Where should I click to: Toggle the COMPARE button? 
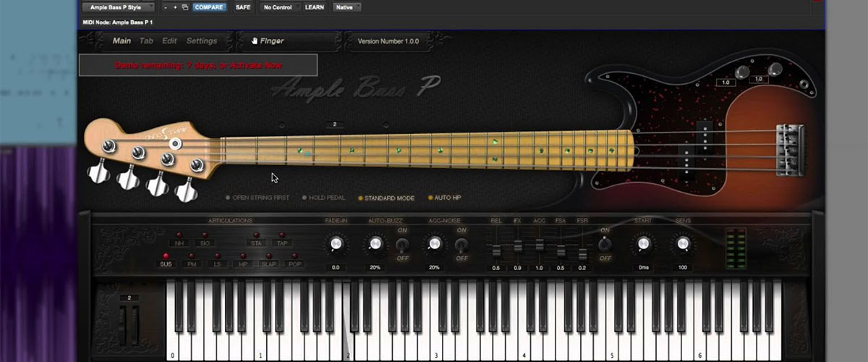(210, 7)
